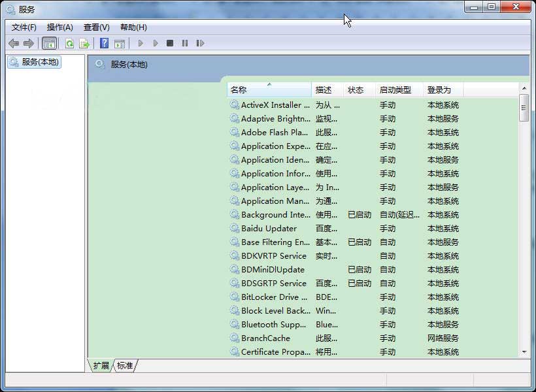Switch to the 扩展 tab
536x392 pixels.
pyautogui.click(x=101, y=366)
